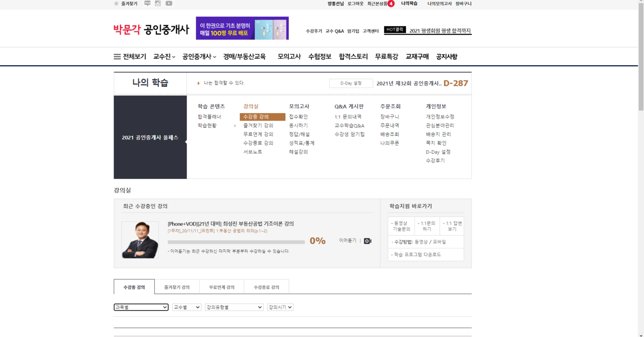Screen dimensions: 644x337
Task: Click the HOT클릭 badge
Action: point(395,30)
